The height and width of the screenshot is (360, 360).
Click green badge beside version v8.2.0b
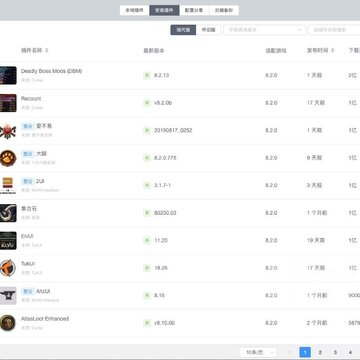coord(147,103)
